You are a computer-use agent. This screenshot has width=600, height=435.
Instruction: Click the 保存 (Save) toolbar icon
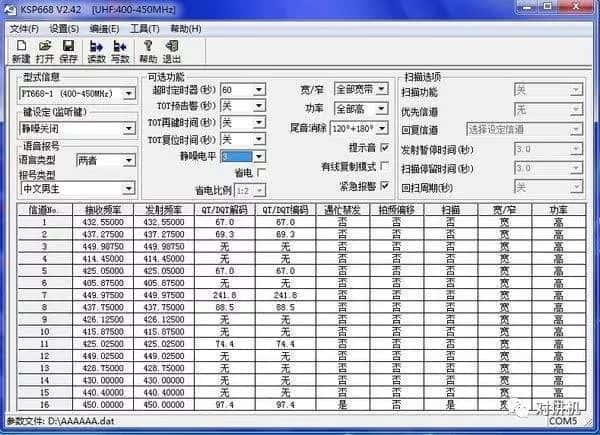[x=68, y=51]
